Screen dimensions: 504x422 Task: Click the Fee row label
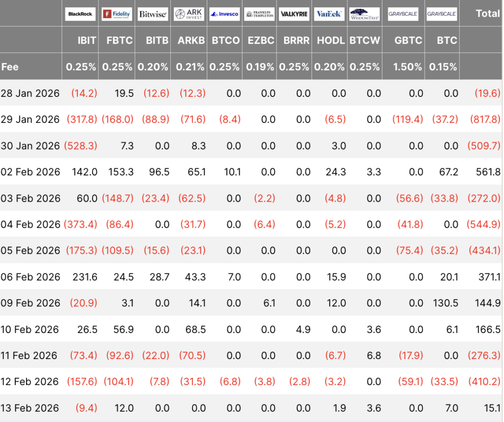[x=11, y=66]
